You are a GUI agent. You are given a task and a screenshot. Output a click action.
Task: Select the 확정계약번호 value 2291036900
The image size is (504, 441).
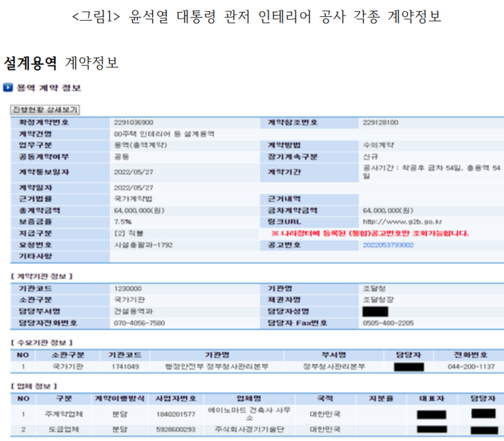[x=134, y=122]
